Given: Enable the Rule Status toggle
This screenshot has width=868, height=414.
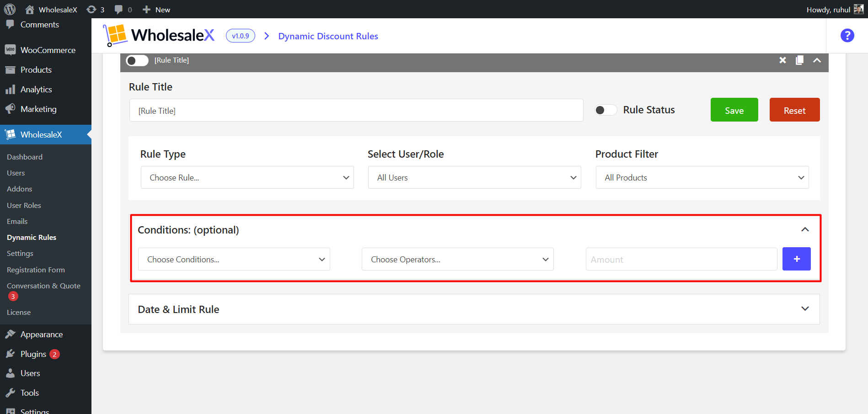Looking at the screenshot, I should click(x=605, y=110).
